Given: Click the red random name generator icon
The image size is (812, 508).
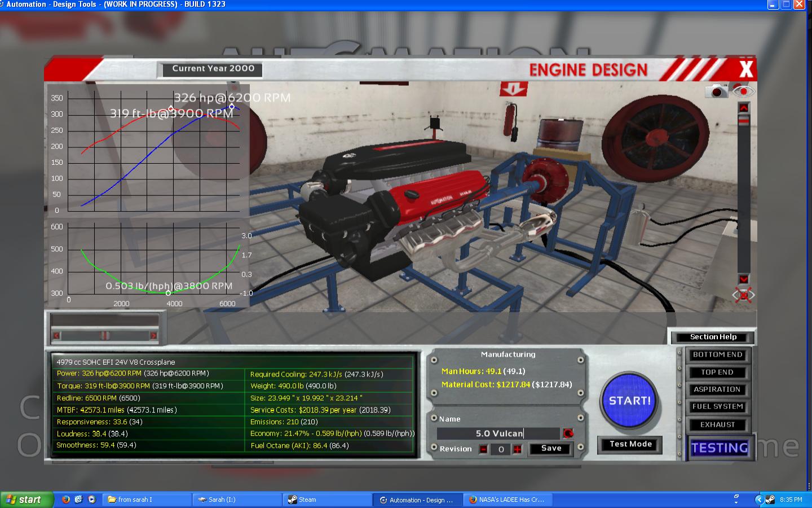Looking at the screenshot, I should (x=568, y=433).
